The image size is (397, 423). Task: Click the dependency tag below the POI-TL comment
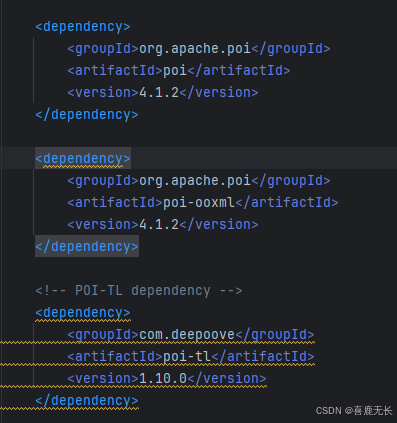pos(83,313)
